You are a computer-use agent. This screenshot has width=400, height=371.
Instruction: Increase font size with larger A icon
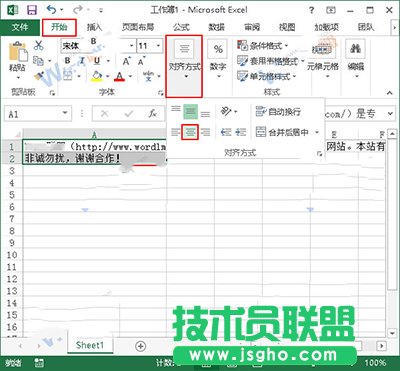click(x=126, y=61)
